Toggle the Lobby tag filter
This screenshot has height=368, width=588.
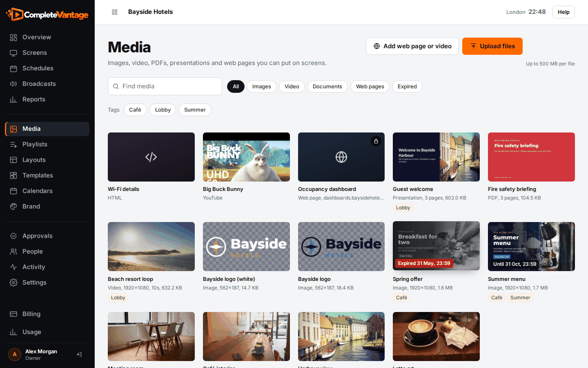click(163, 110)
